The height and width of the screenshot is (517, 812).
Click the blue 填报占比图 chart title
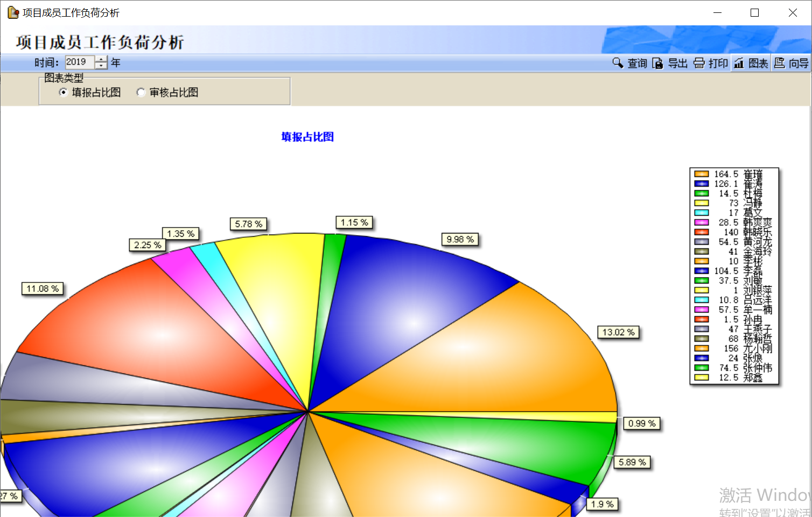coord(307,137)
